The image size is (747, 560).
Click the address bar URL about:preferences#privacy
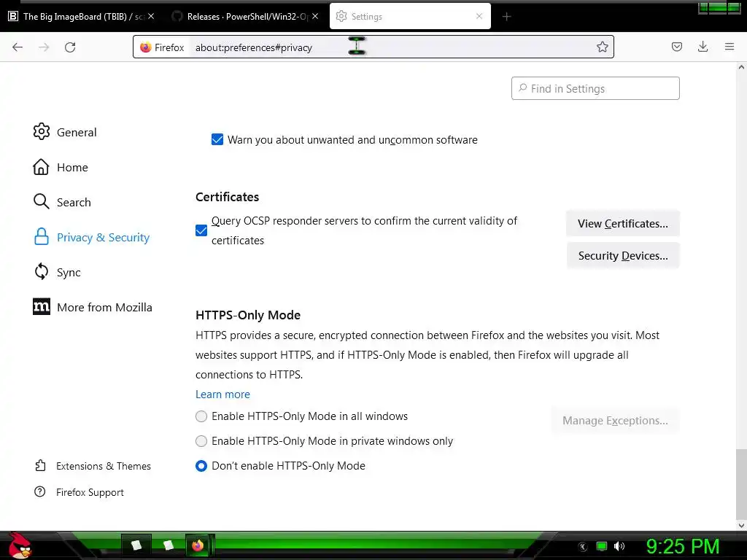[253, 47]
